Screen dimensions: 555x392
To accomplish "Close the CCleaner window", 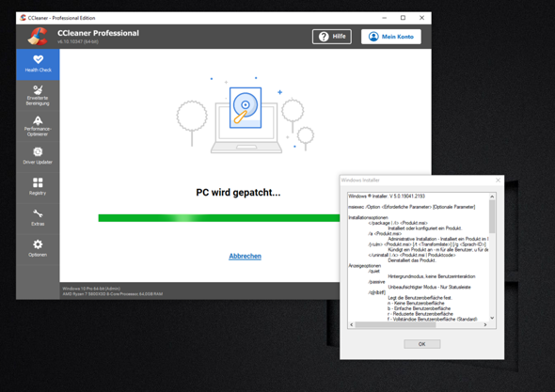I will coord(421,18).
